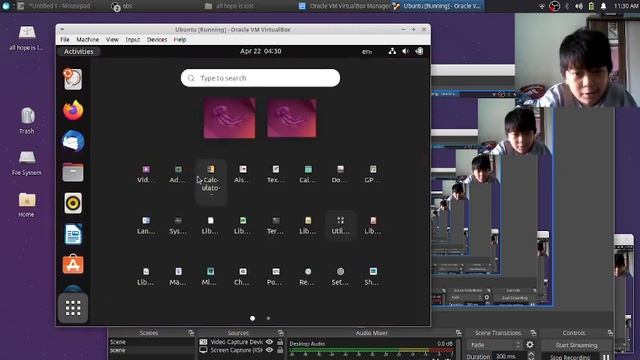Screen dimensions: 640x360
Task: Click the Type to search field
Action: pyautogui.click(x=260, y=78)
